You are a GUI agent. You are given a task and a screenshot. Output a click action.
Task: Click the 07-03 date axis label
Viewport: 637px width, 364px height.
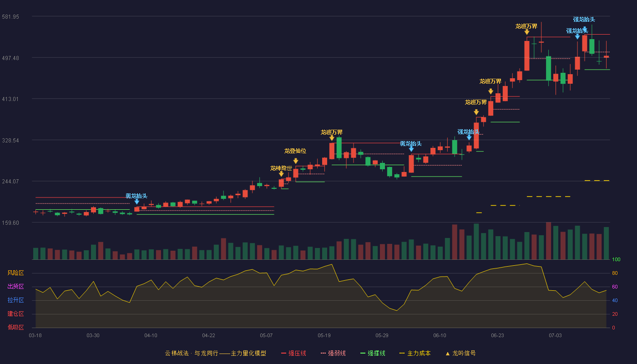[555, 335]
